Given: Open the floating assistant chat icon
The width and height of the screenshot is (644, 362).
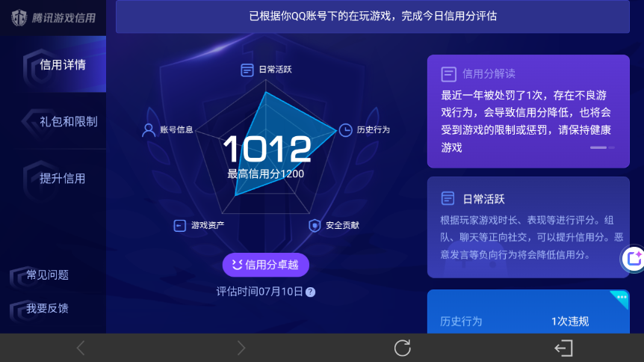Looking at the screenshot, I should [x=633, y=259].
